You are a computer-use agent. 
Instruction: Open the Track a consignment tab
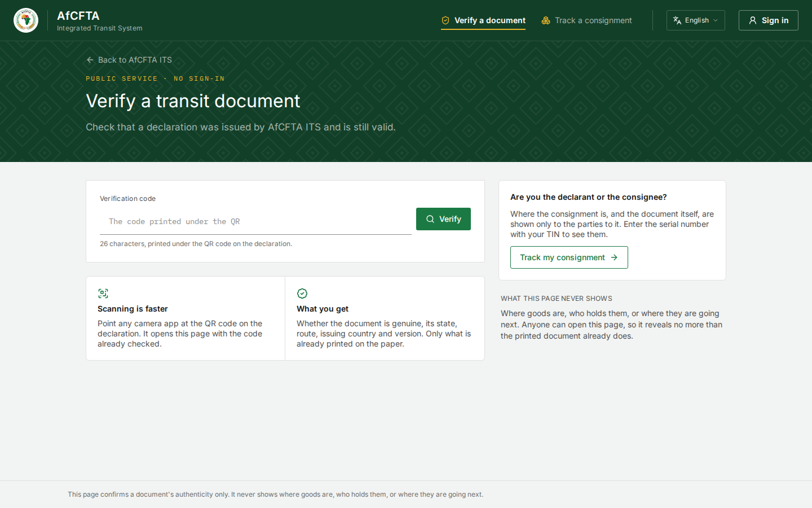click(x=586, y=20)
